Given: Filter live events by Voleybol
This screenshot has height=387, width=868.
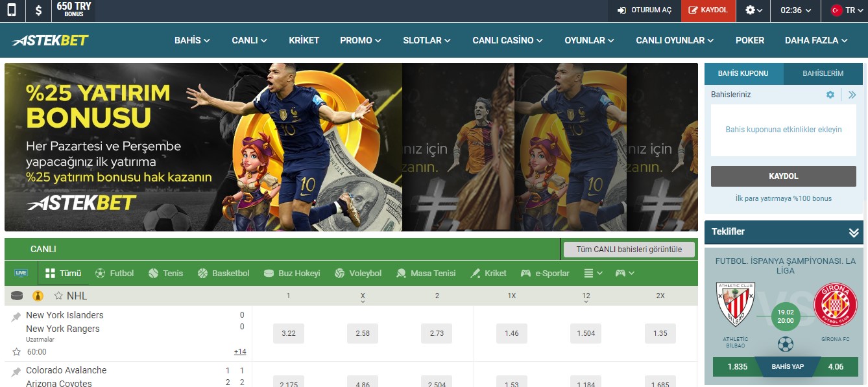Looking at the screenshot, I should (357, 273).
